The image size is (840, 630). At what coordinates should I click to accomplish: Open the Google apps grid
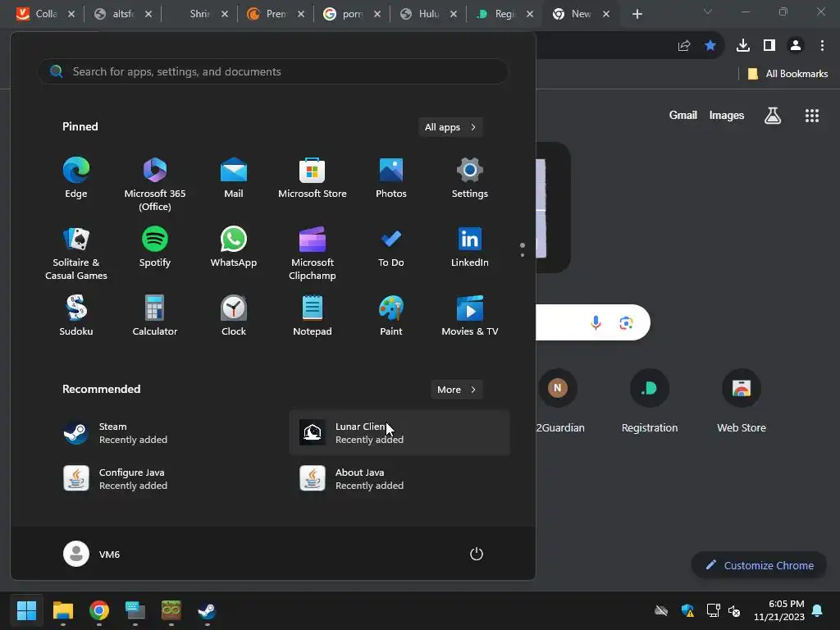click(x=812, y=115)
